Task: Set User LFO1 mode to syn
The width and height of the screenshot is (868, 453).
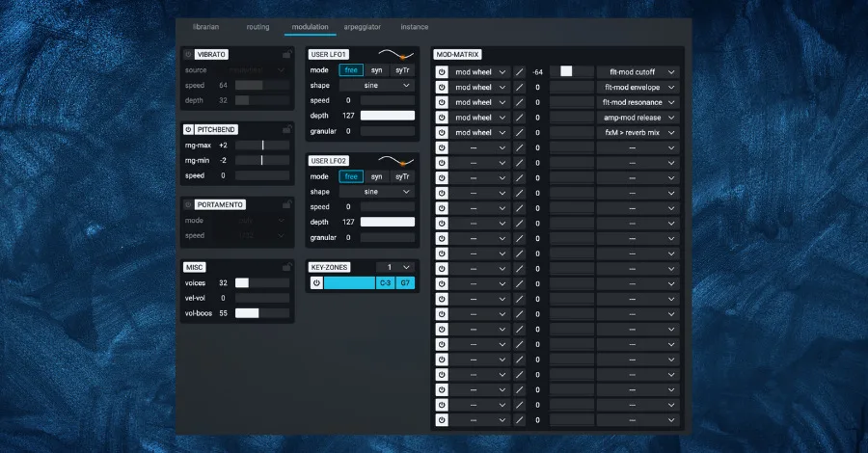Action: click(x=376, y=70)
